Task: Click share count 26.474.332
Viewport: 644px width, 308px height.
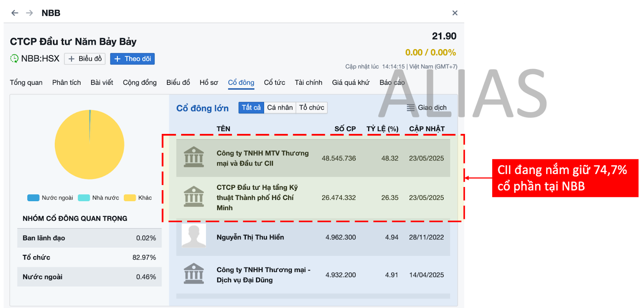Action: coord(339,198)
